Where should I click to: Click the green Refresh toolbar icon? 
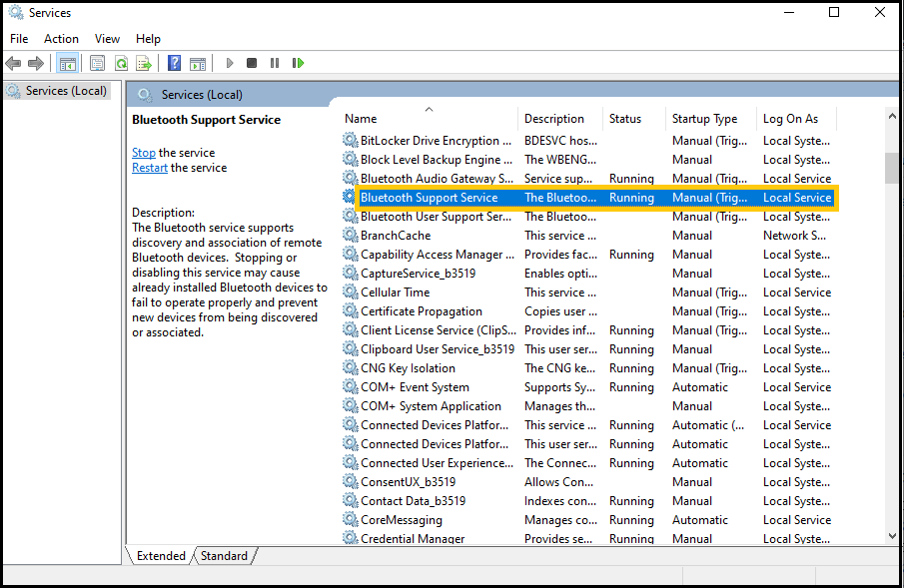coord(121,63)
